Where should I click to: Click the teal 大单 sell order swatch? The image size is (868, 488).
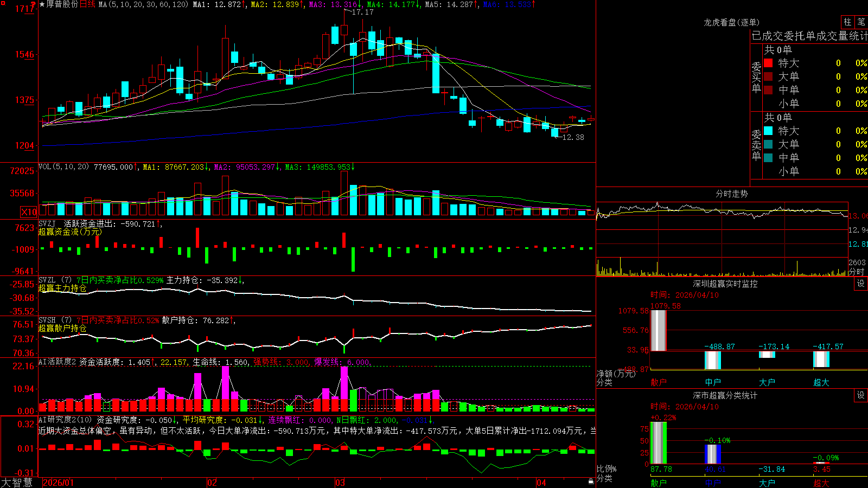coord(768,144)
